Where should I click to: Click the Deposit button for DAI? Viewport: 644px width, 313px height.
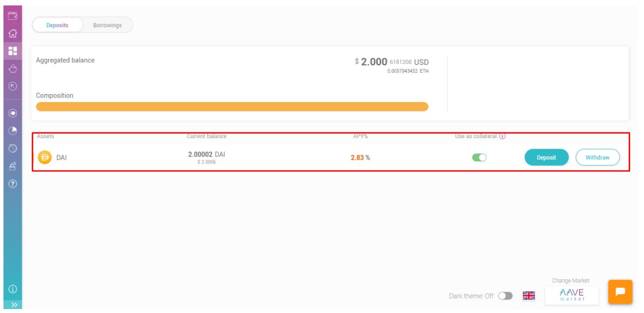(546, 157)
